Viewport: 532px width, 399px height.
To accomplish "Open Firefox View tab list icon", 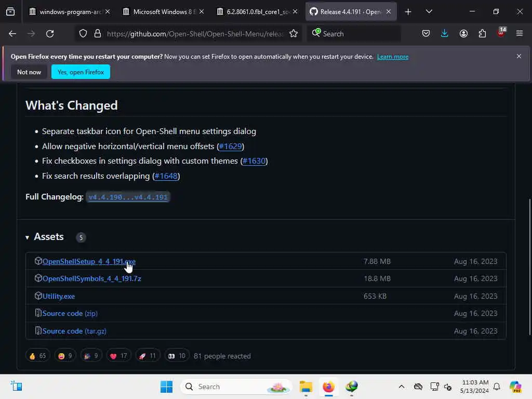I will pos(10,11).
